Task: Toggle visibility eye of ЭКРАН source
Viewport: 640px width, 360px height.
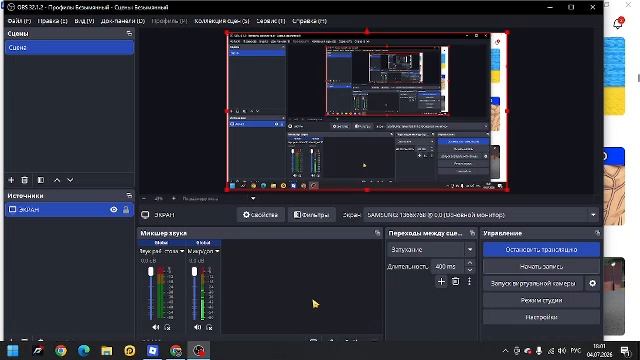Action: point(114,209)
